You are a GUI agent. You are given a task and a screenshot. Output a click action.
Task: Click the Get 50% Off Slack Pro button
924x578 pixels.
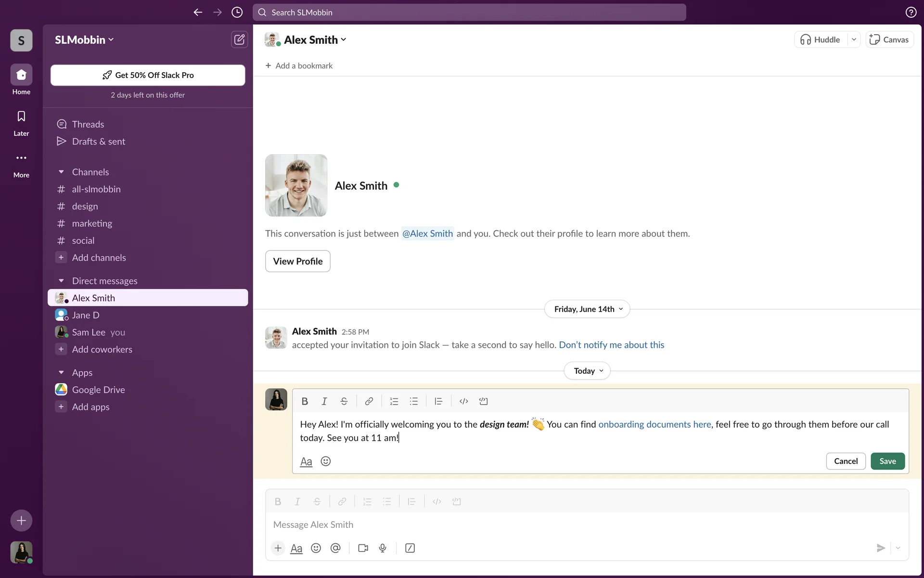[x=148, y=75]
